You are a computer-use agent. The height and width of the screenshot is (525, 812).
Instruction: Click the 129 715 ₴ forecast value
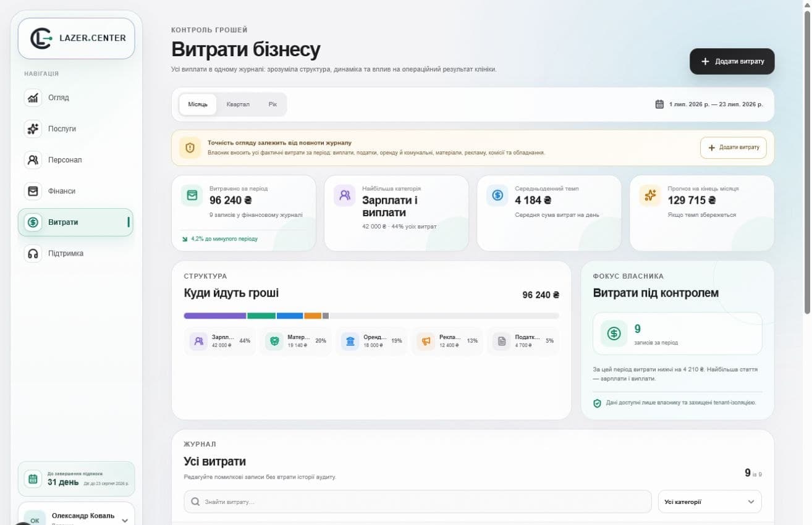[692, 200]
